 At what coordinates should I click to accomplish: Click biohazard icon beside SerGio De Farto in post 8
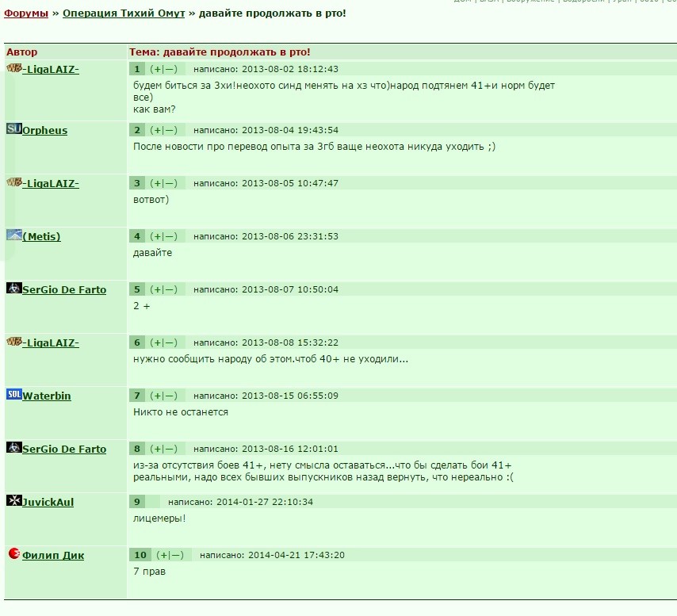[x=13, y=447]
